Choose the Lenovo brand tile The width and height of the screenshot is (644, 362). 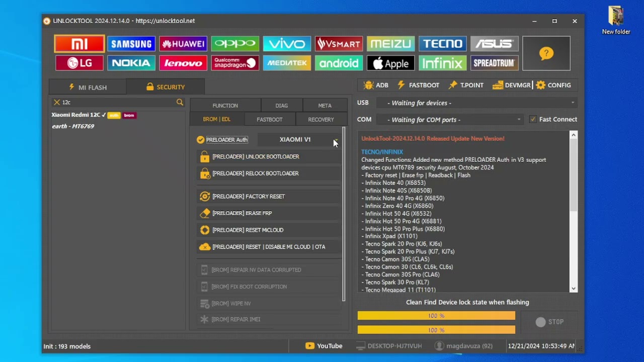(183, 63)
